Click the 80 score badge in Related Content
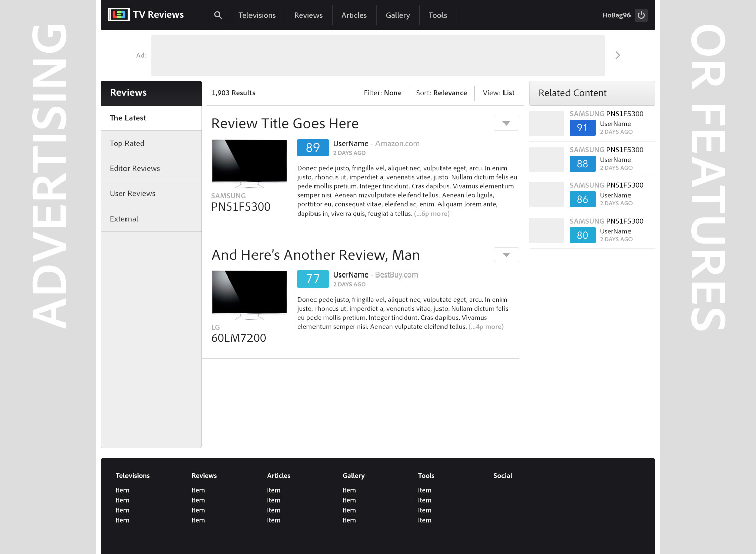The height and width of the screenshot is (554, 756). (582, 235)
